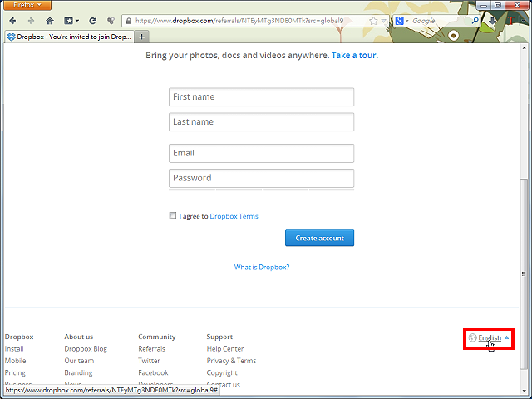Image resolution: width=532 pixels, height=399 pixels.
Task: Click the forward navigation arrow
Action: [31, 21]
